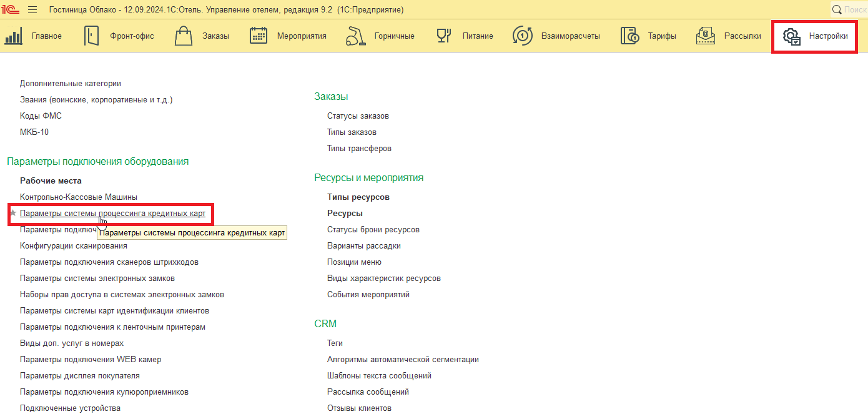Open the Главное section label
Image resolution: width=868 pixels, height=419 pixels.
click(47, 36)
